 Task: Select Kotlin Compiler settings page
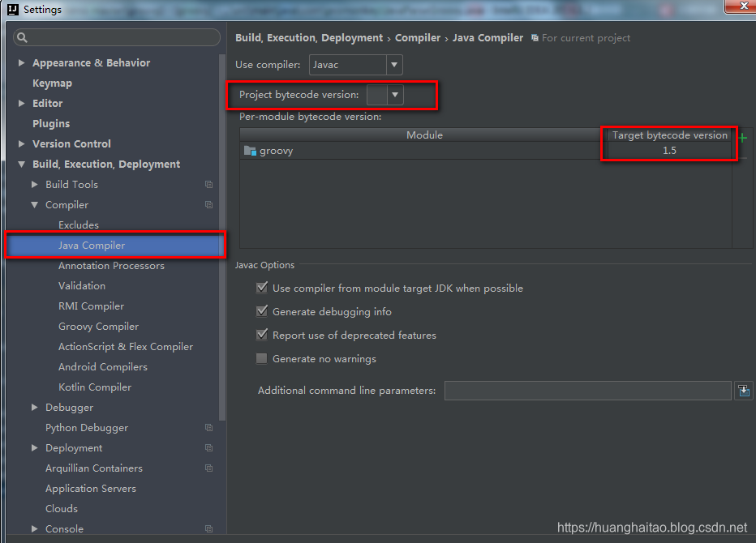pos(94,387)
